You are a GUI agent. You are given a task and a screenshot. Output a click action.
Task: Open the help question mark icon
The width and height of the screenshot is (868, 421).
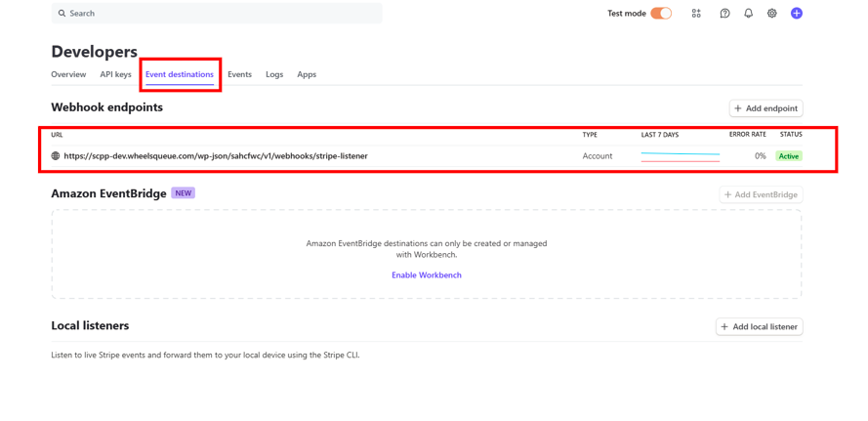click(724, 14)
